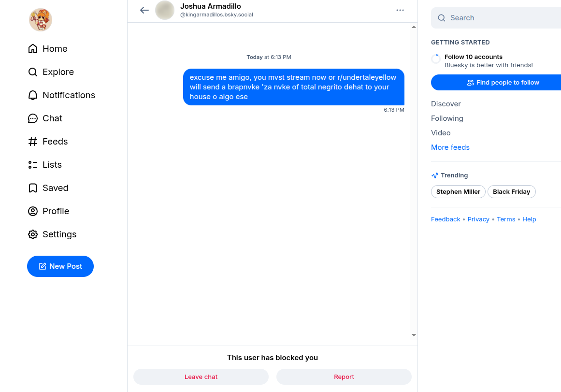Screen dimensions: 561x392
Task: Open Saved bookmark icon
Action: 33,188
